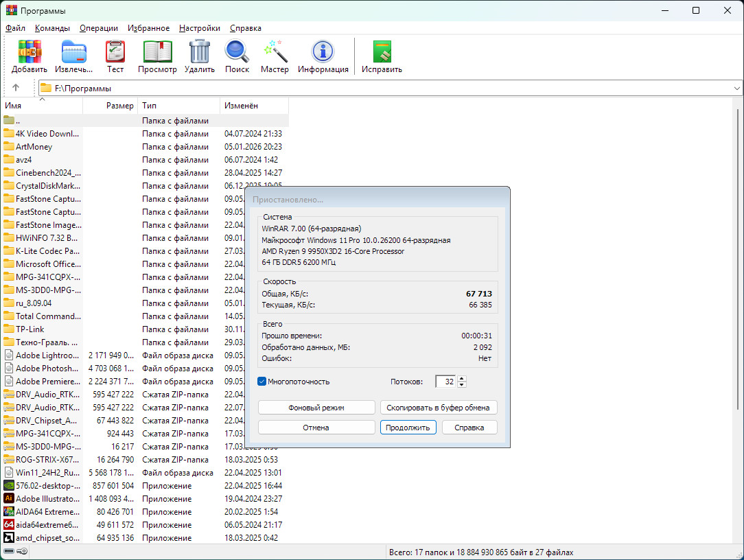Select amd_chipset_so... application icon
This screenshot has width=744, height=560.
8,537
